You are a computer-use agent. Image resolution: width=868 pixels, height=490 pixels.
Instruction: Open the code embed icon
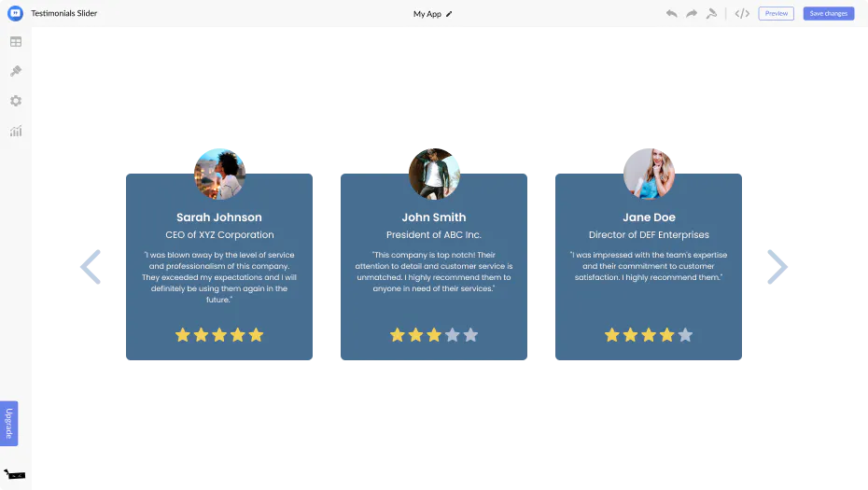[x=742, y=13]
